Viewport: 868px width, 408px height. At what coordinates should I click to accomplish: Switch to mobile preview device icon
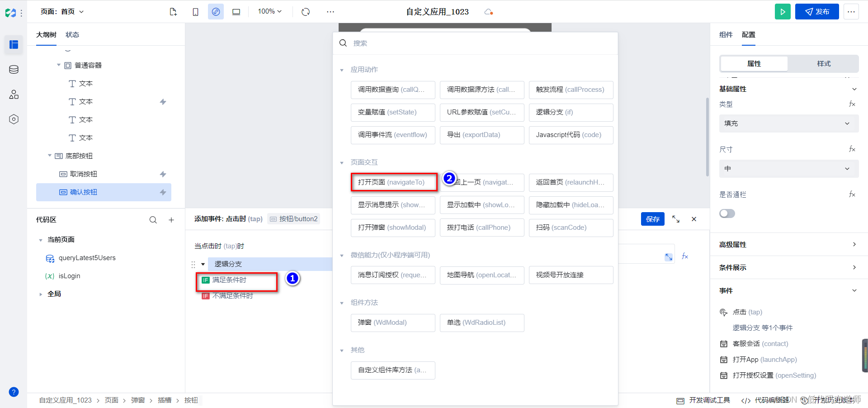195,12
